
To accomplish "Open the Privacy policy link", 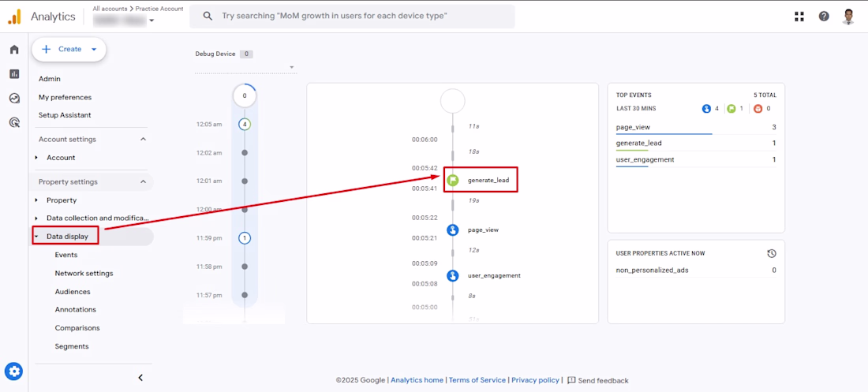I will (x=536, y=380).
